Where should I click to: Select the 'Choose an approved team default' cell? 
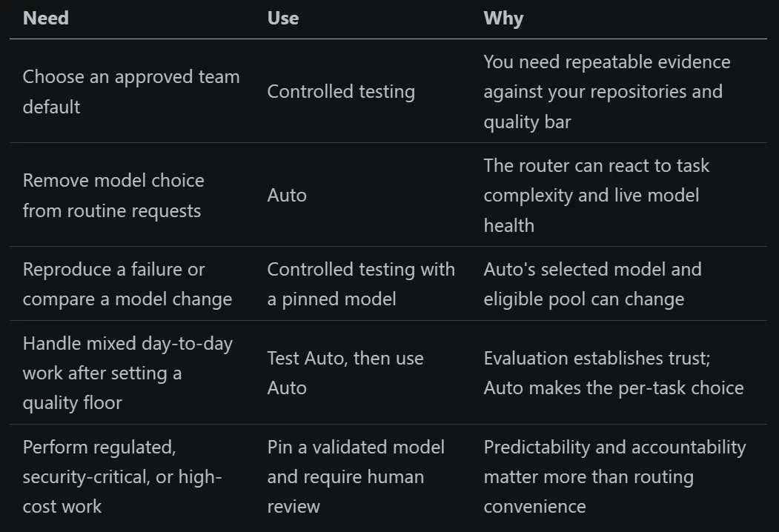[x=131, y=91]
